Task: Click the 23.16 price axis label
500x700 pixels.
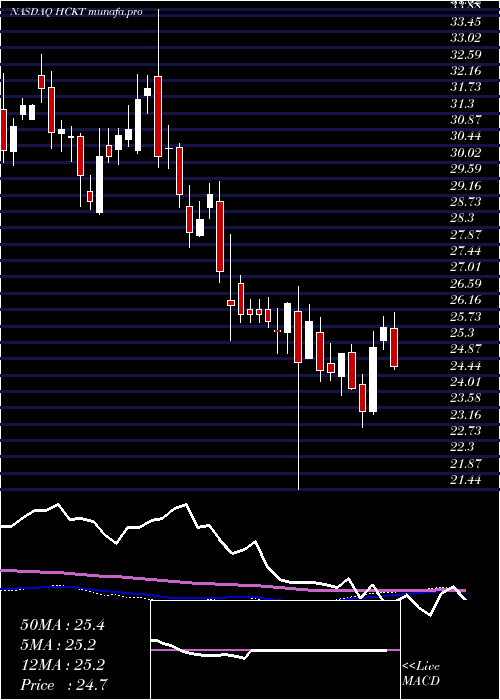Action: click(x=466, y=415)
